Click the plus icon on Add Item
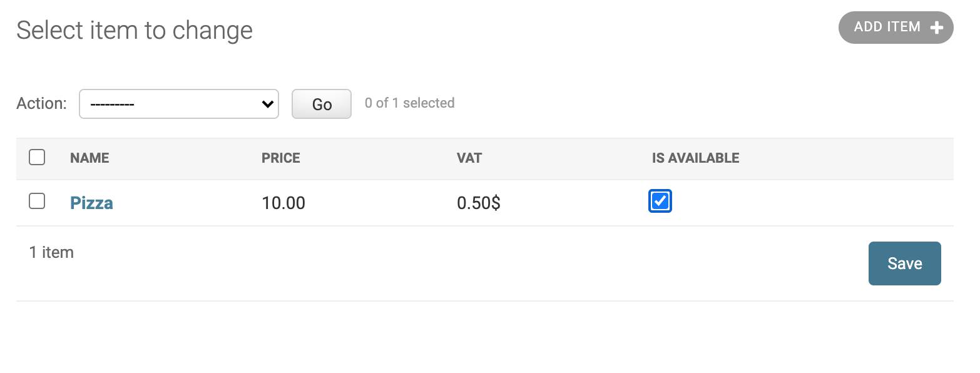This screenshot has width=980, height=373. click(937, 28)
